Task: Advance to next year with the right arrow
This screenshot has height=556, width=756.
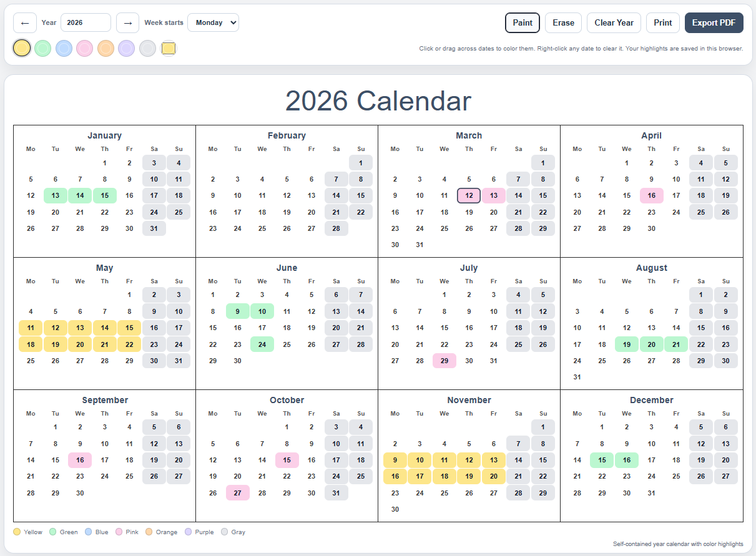Action: click(127, 22)
